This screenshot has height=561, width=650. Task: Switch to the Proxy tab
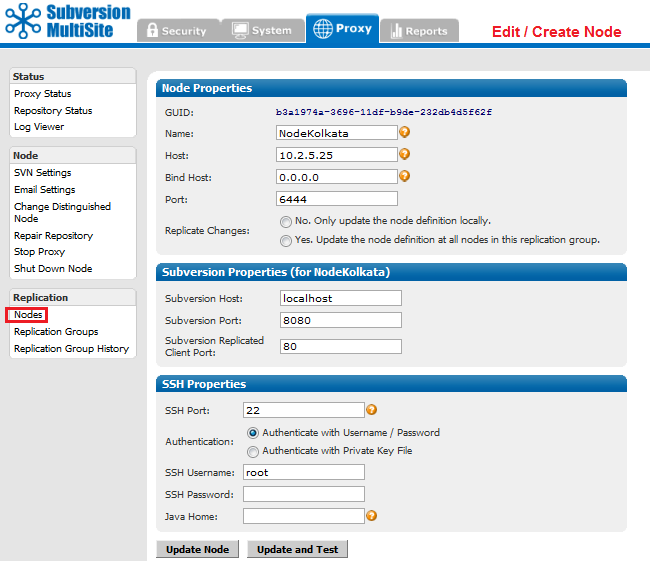coord(342,28)
